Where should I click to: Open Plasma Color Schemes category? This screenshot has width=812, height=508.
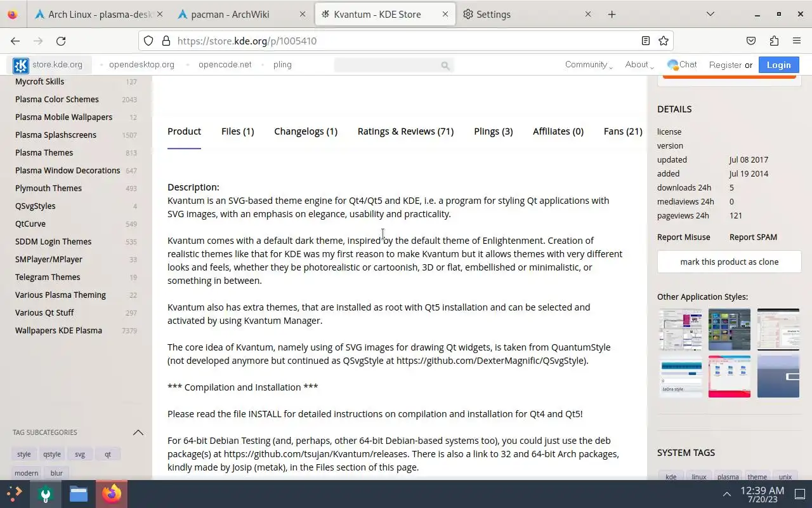point(57,99)
